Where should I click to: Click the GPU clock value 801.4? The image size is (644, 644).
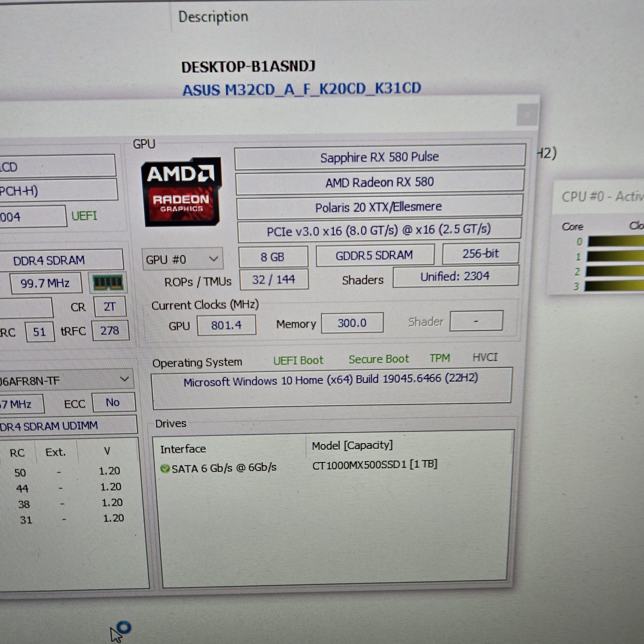(x=227, y=325)
